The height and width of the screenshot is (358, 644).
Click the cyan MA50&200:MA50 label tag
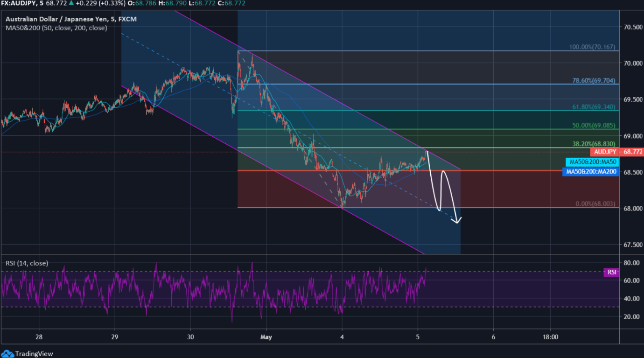click(592, 162)
